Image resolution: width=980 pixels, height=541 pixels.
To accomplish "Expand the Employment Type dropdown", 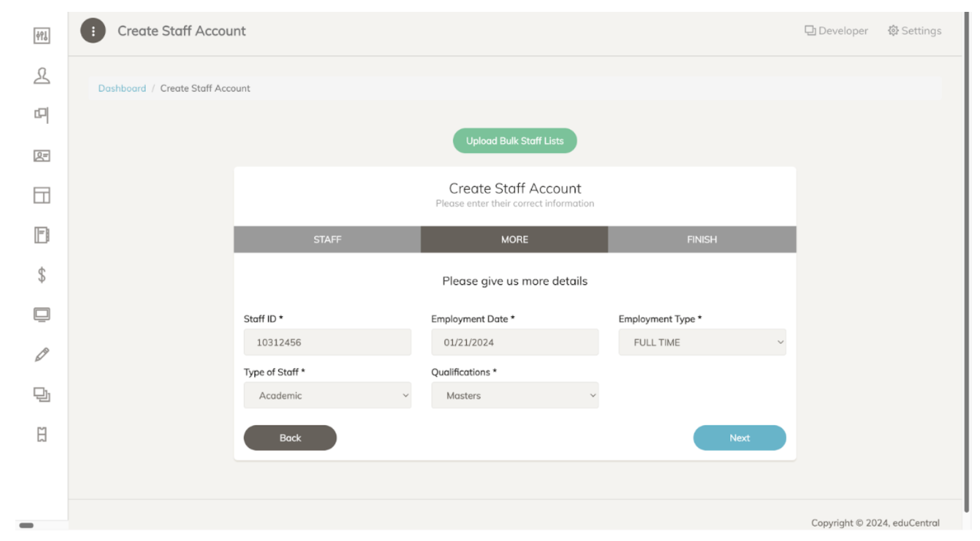I will pyautogui.click(x=702, y=343).
